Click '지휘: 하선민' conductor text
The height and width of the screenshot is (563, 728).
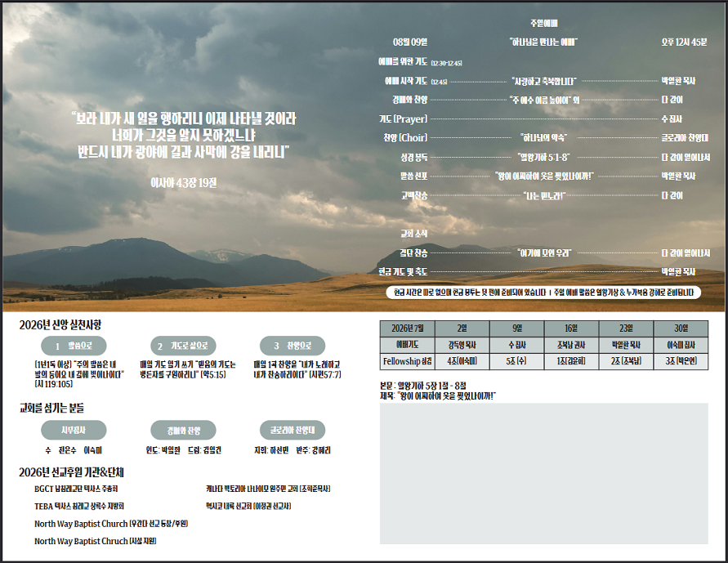point(271,451)
